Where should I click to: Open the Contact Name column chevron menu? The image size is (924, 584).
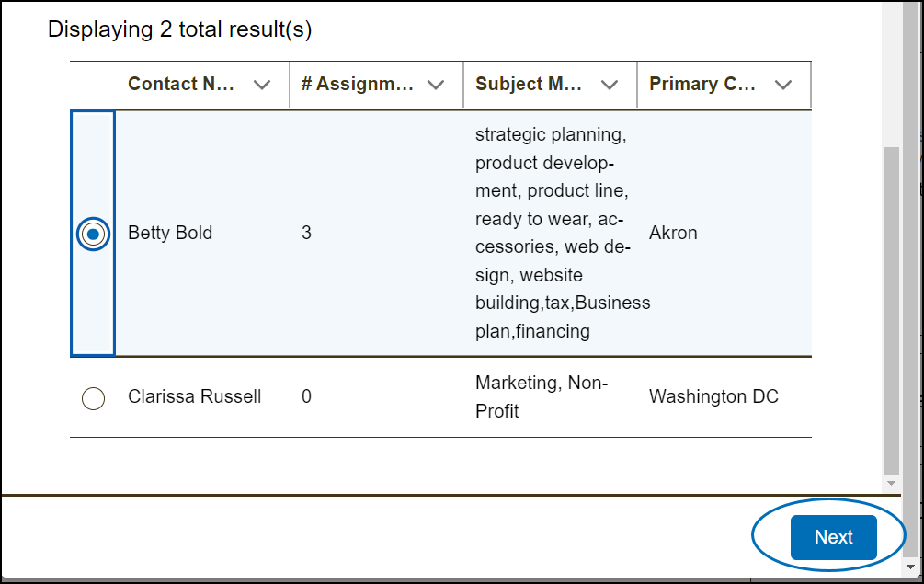click(x=262, y=85)
